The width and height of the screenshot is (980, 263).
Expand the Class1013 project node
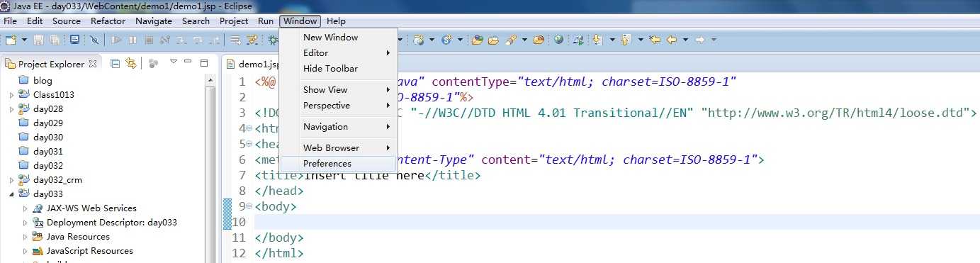click(11, 94)
